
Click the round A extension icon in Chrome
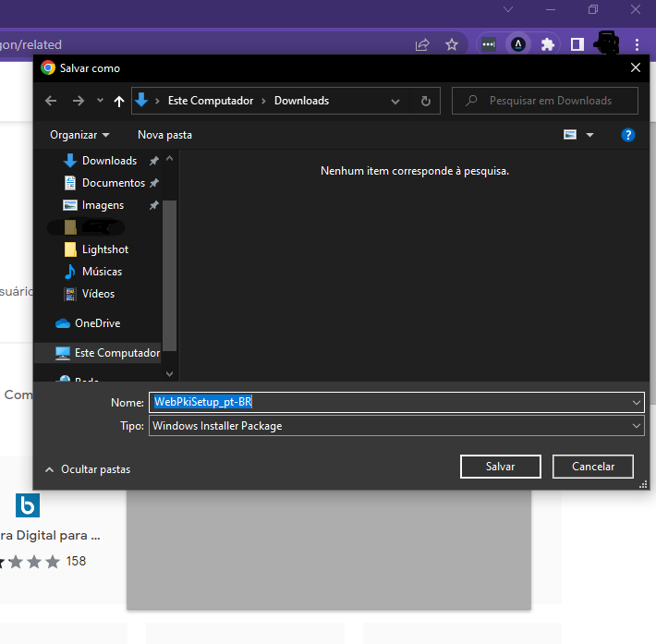click(x=518, y=44)
